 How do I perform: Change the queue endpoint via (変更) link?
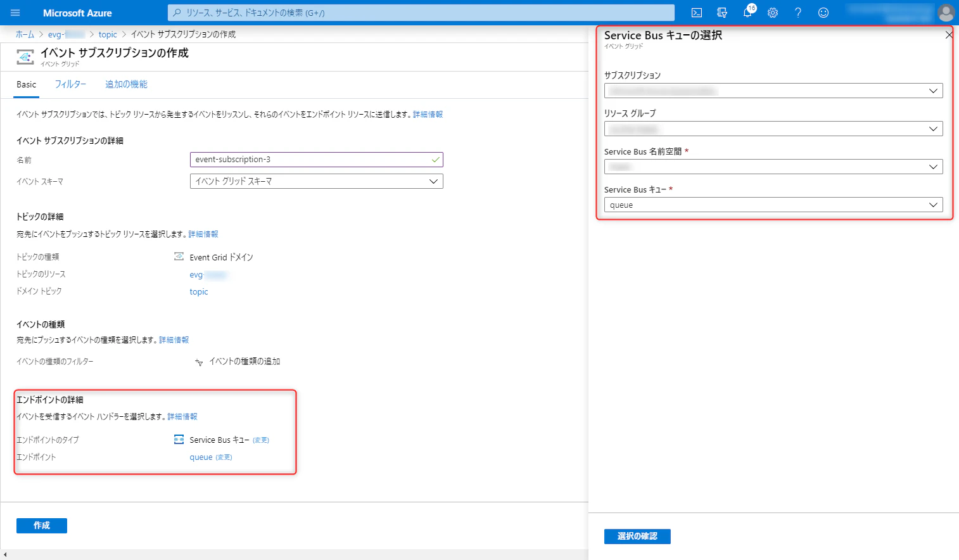(x=224, y=457)
